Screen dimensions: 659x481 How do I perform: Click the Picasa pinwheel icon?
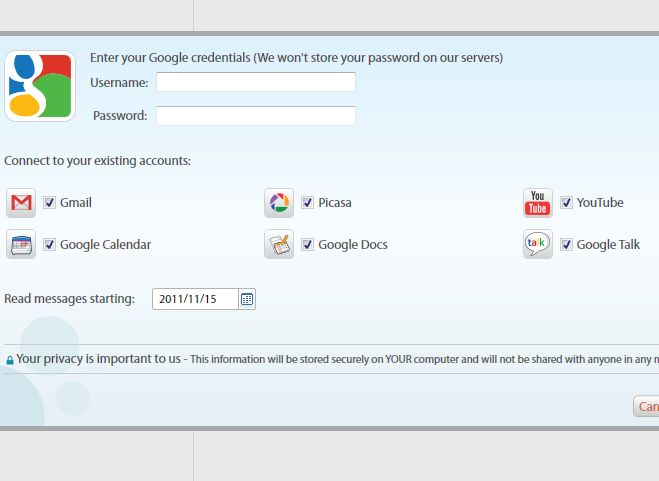point(279,203)
